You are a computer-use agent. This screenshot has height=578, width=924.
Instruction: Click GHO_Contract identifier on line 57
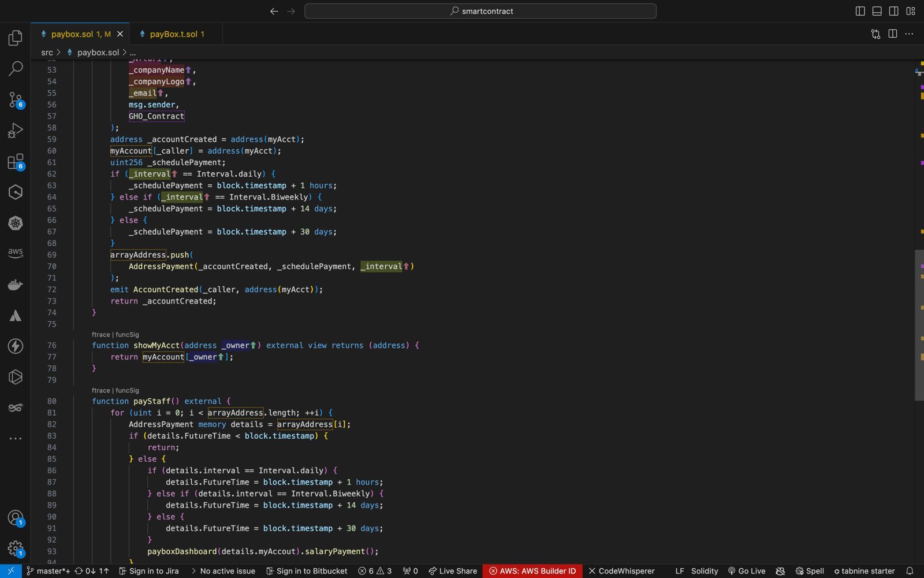click(x=157, y=116)
